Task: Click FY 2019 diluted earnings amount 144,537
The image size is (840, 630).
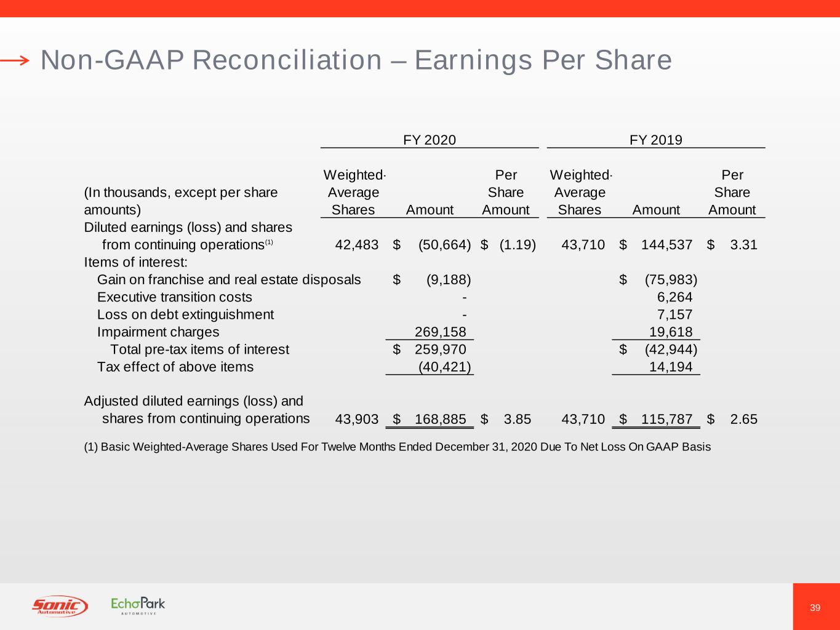Action: click(x=666, y=245)
